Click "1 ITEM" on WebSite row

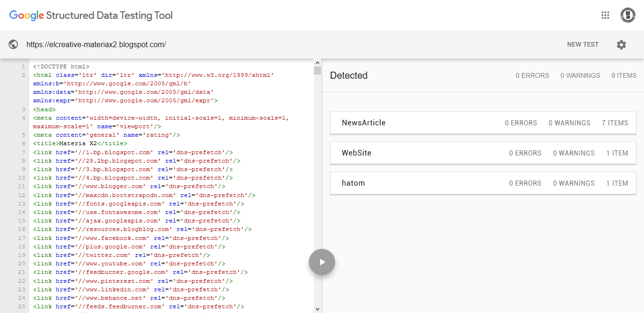(x=617, y=153)
